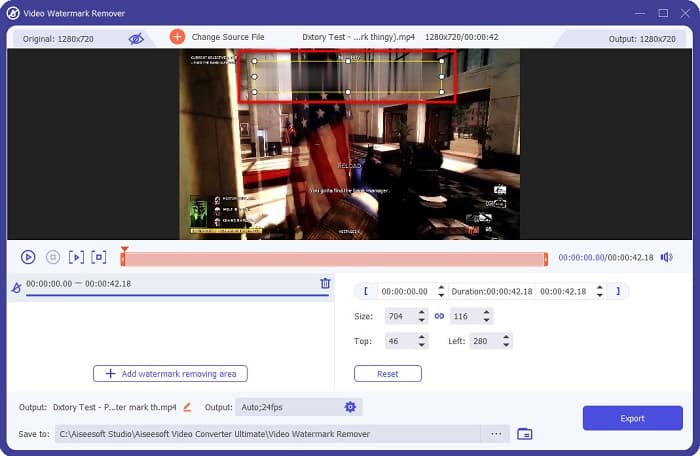700x456 pixels.
Task: Click top-middle handle of watermark selection box
Action: (x=348, y=61)
